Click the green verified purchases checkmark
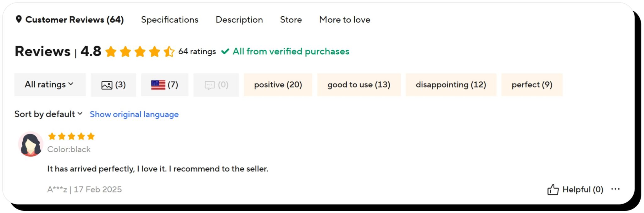Image resolution: width=644 pixels, height=213 pixels. tap(225, 51)
